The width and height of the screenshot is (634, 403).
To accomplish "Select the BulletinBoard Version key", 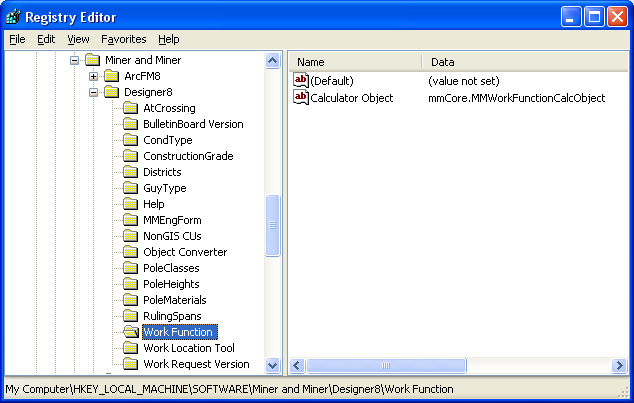I will 193,124.
